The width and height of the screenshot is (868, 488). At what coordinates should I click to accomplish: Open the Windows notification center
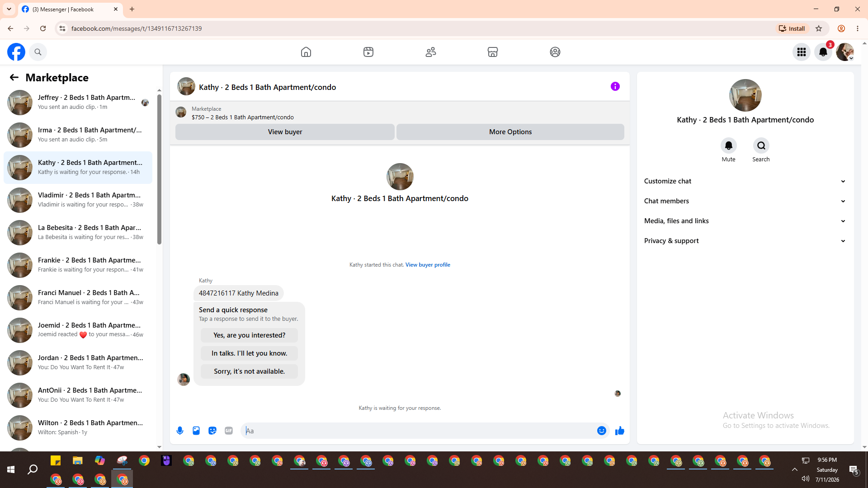pos(854,470)
